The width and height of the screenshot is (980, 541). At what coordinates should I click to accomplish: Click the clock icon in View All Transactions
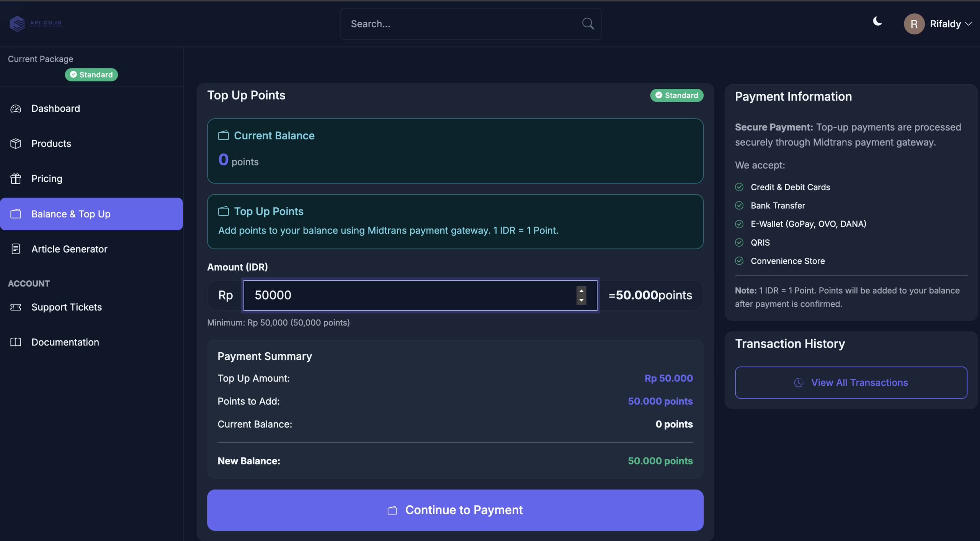click(799, 382)
